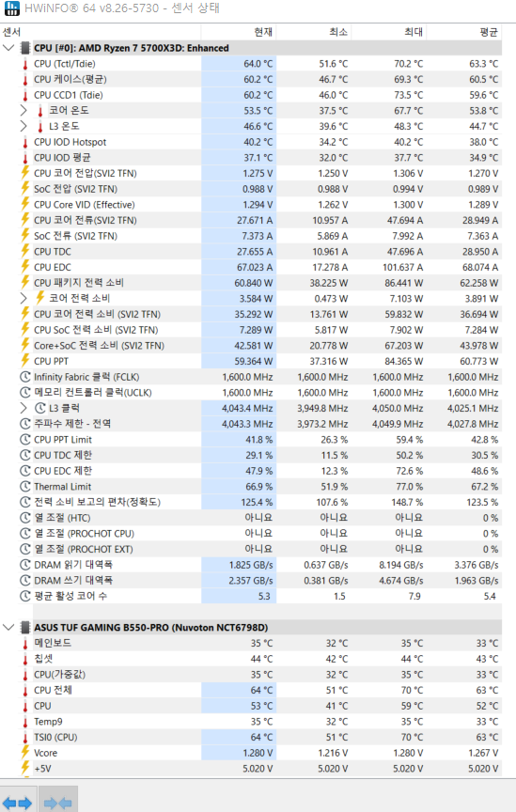Viewport: 516px width, 812px height.
Task: Click the HWiNFO app icon in title bar
Action: [x=11, y=8]
